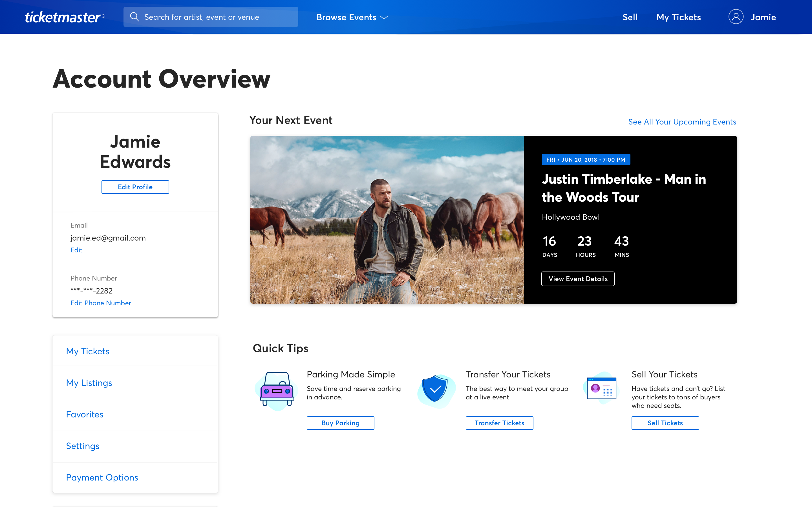Viewport: 812px width, 507px height.
Task: Click Edit email address link
Action: click(x=77, y=250)
